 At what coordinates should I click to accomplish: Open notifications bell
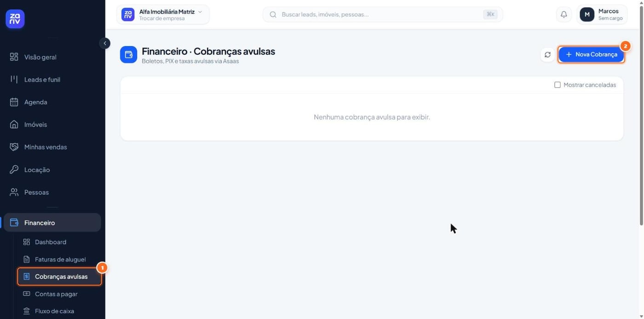click(x=564, y=14)
